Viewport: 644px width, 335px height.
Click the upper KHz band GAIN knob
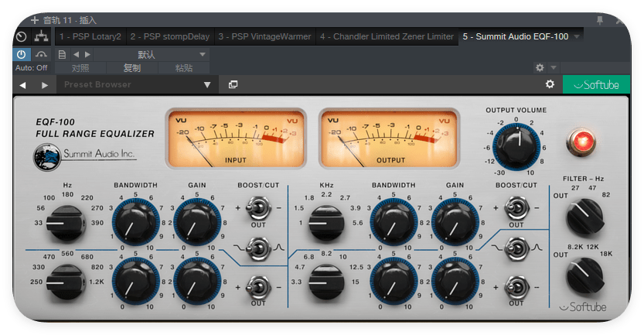455,222
